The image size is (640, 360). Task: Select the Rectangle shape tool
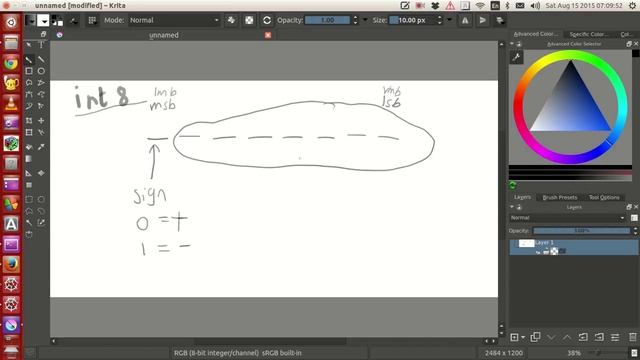pyautogui.click(x=29, y=71)
